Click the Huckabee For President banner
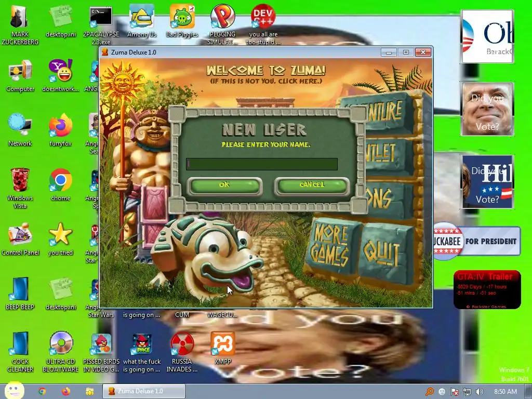Viewport: 532px width, 399px height. click(477, 241)
